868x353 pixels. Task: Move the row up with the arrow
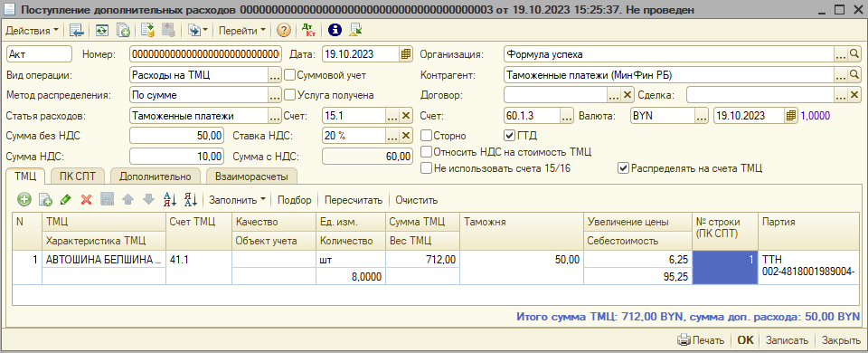click(x=127, y=199)
